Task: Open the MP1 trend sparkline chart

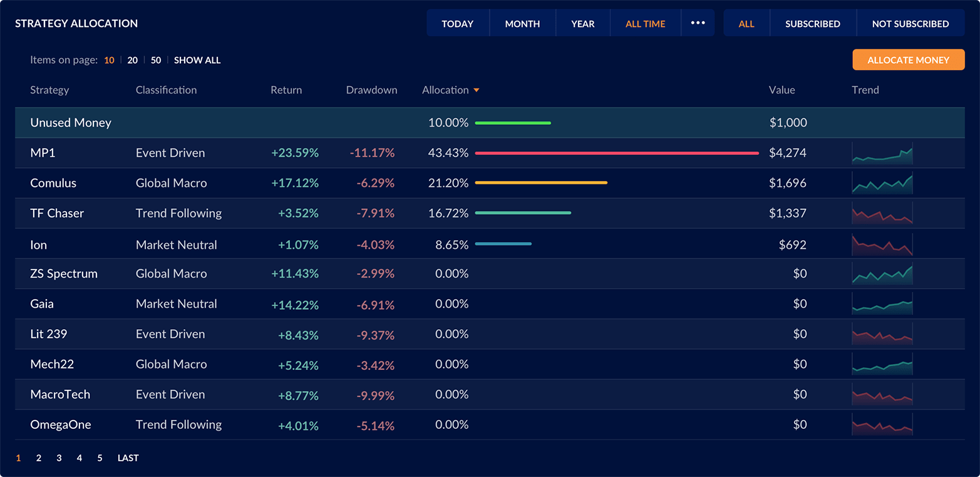Action: pos(882,153)
